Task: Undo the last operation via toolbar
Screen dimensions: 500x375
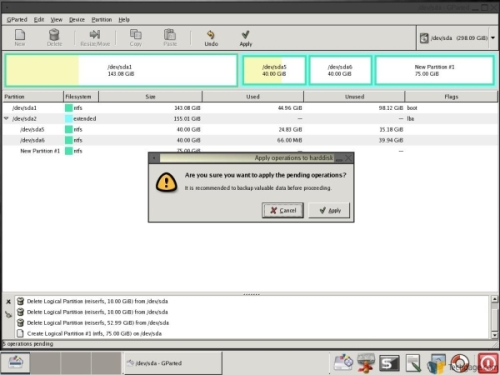Action: (x=211, y=37)
